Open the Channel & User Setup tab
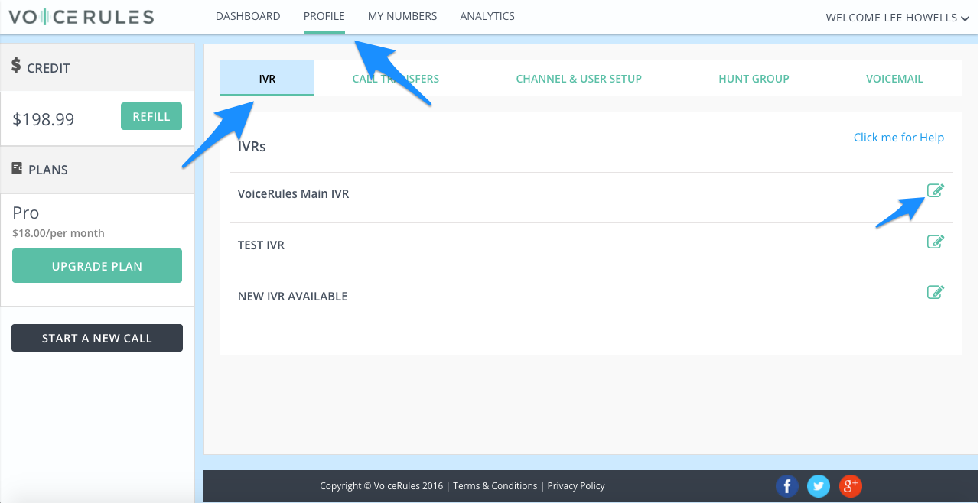The width and height of the screenshot is (980, 503). (x=579, y=78)
